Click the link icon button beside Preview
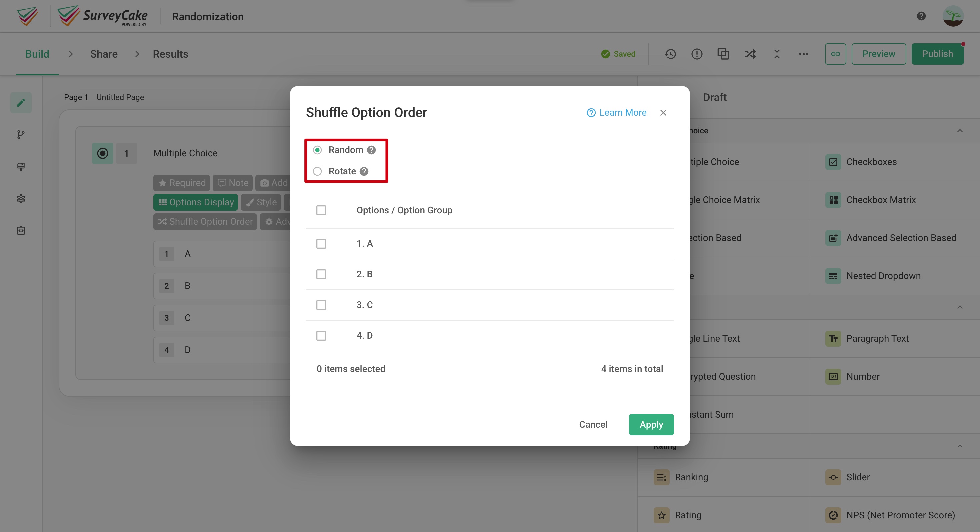This screenshot has height=532, width=980. [x=835, y=54]
